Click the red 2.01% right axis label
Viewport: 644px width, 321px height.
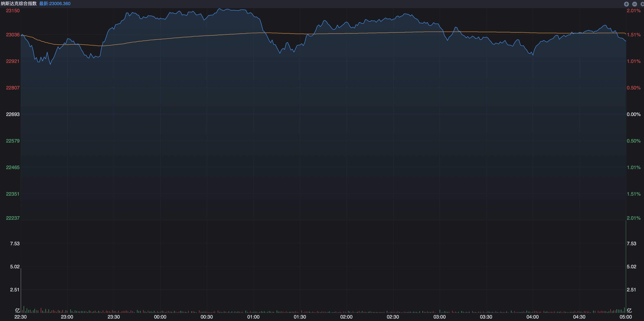634,11
